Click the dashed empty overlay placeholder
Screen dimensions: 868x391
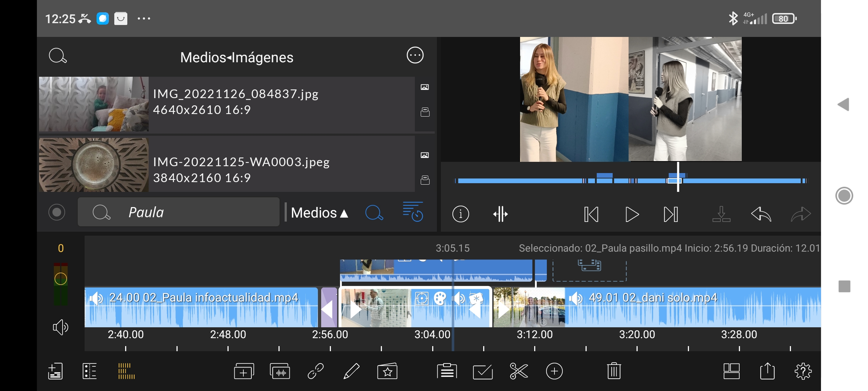click(590, 270)
